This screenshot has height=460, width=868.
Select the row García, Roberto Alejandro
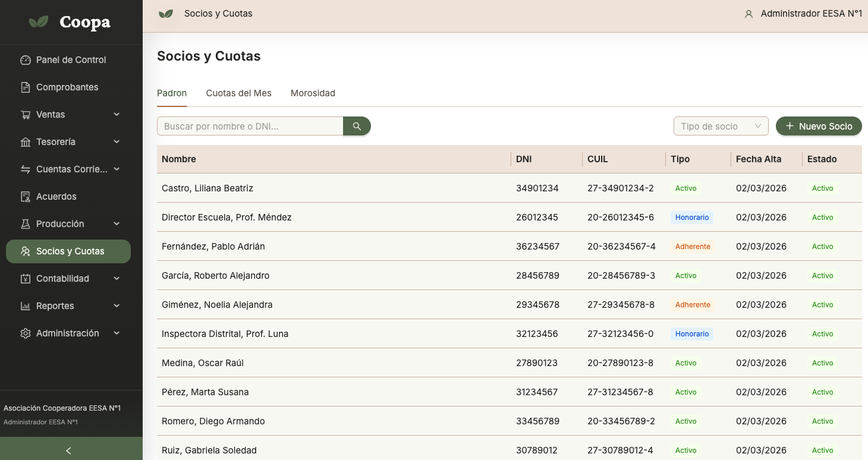(x=510, y=276)
